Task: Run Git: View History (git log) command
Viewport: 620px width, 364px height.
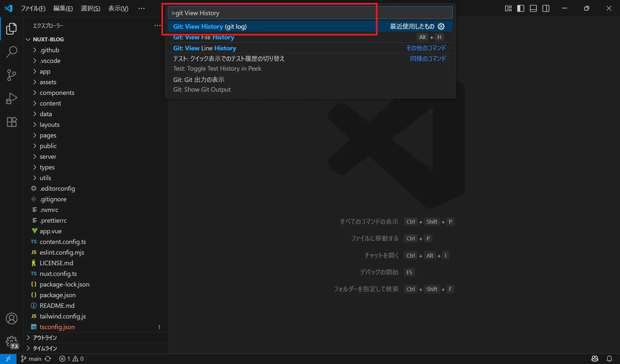Action: pos(310,26)
